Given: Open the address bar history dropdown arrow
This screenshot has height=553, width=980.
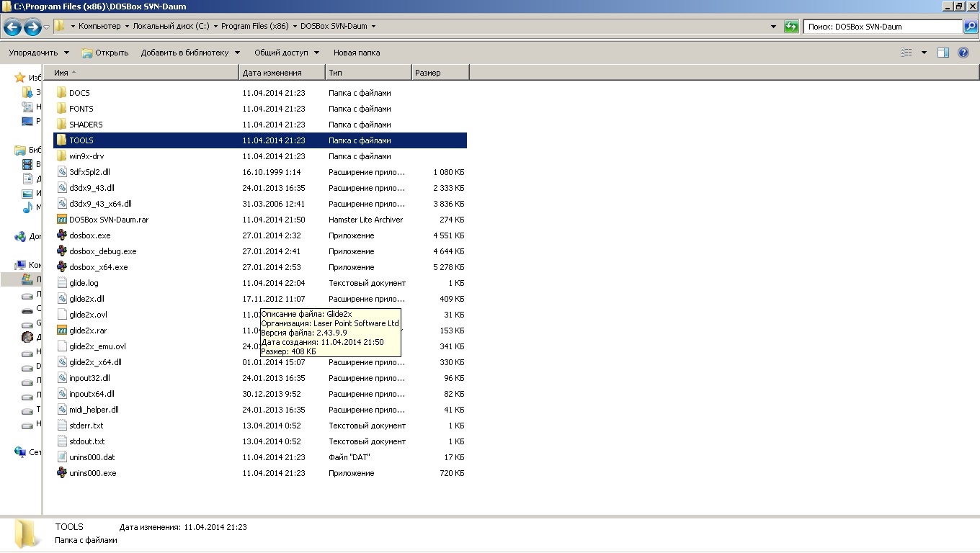Looking at the screenshot, I should (773, 27).
